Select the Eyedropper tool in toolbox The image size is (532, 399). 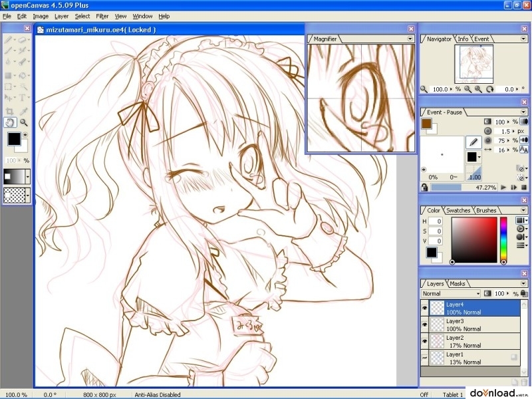click(23, 111)
